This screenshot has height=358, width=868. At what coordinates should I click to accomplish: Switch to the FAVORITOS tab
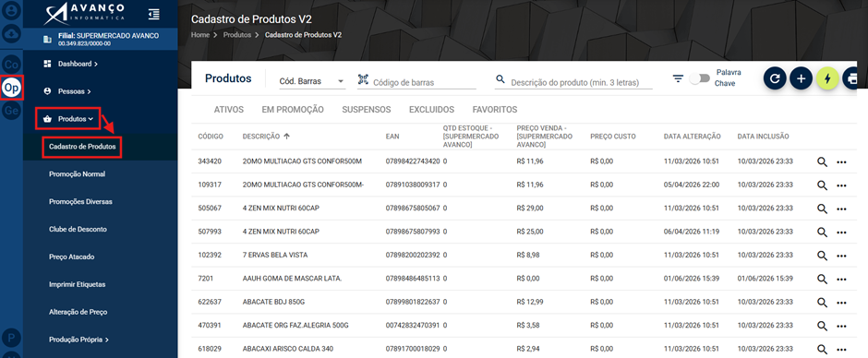pyautogui.click(x=495, y=110)
